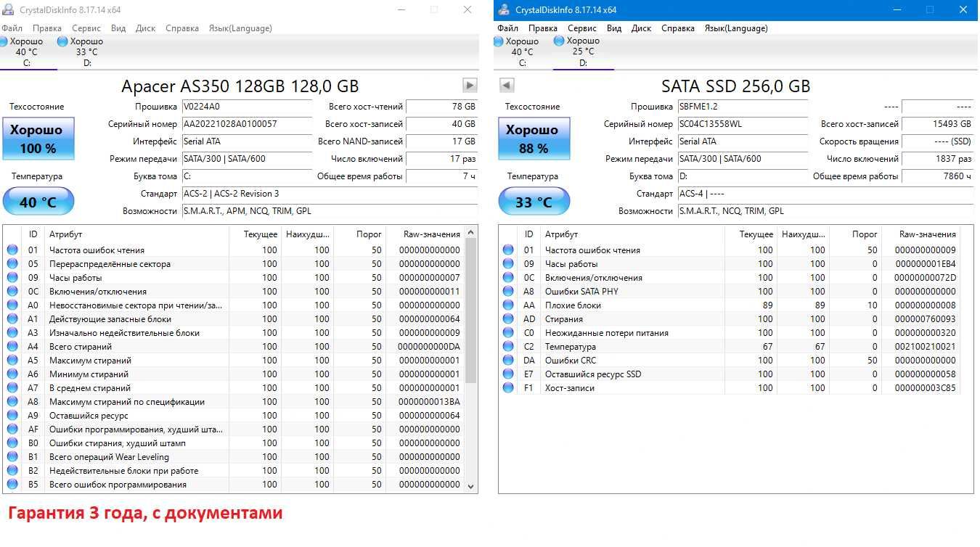The height and width of the screenshot is (547, 980).
Task: Select Ошибки стирания, худший штамп row
Action: [234, 443]
